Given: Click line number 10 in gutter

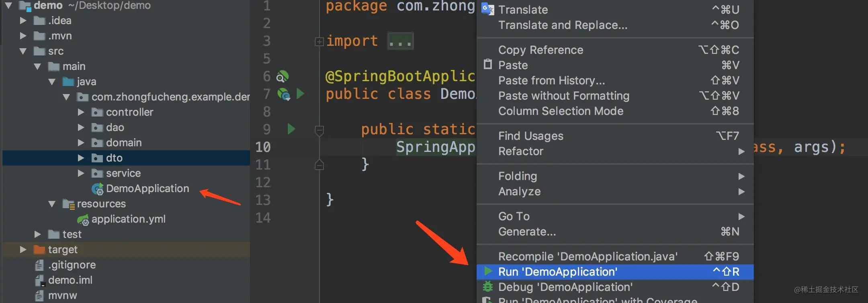Looking at the screenshot, I should click(263, 147).
